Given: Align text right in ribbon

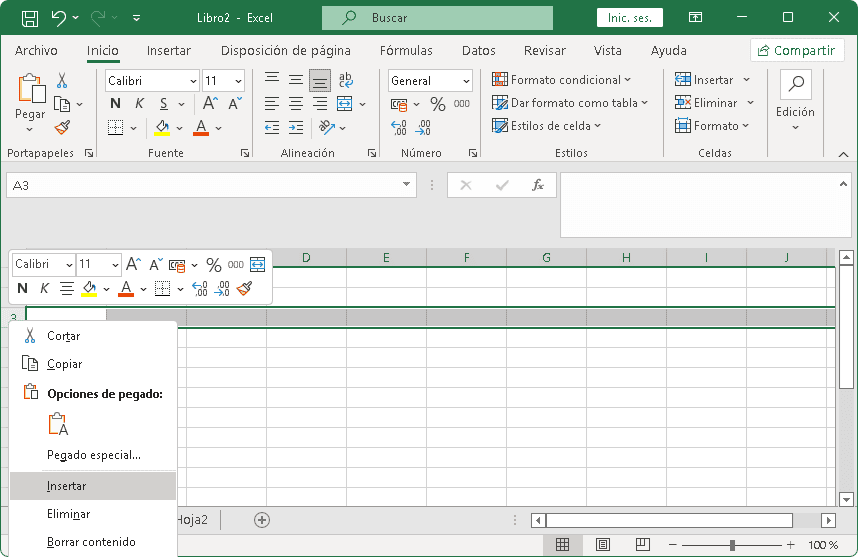Looking at the screenshot, I should coord(320,103).
